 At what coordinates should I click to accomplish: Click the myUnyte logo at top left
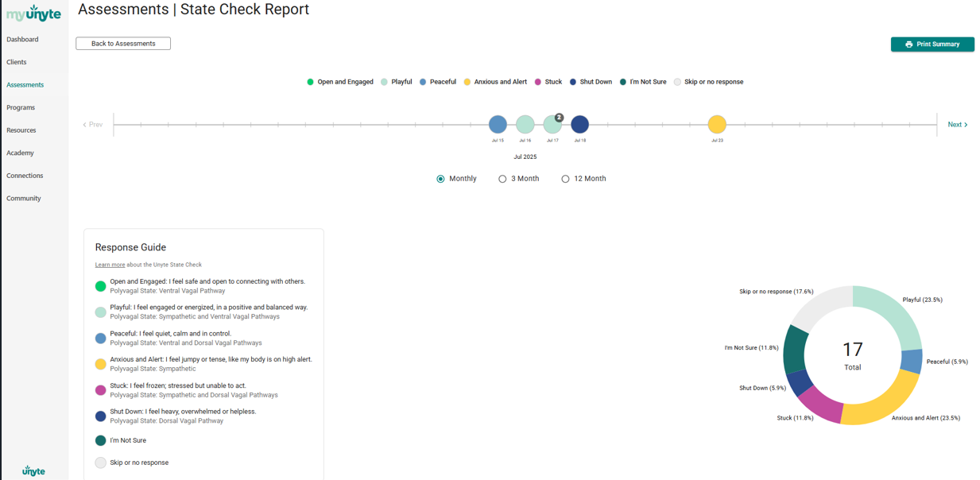pyautogui.click(x=33, y=14)
